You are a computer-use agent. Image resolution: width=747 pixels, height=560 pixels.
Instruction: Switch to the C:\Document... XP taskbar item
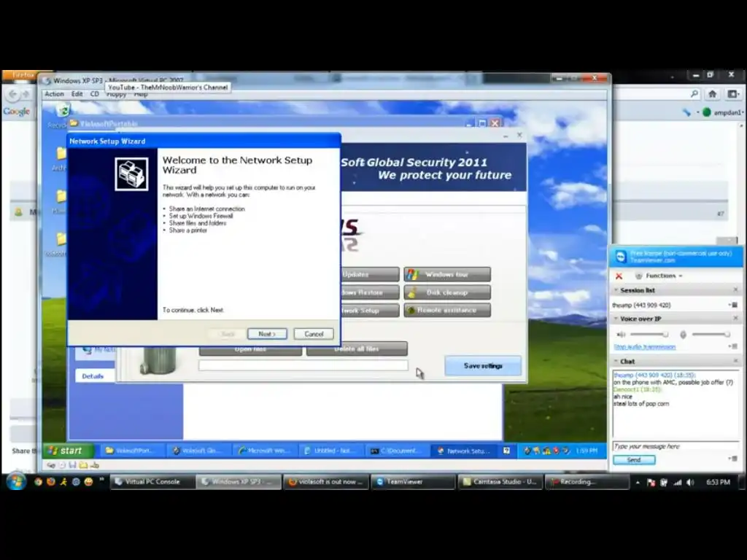click(397, 451)
